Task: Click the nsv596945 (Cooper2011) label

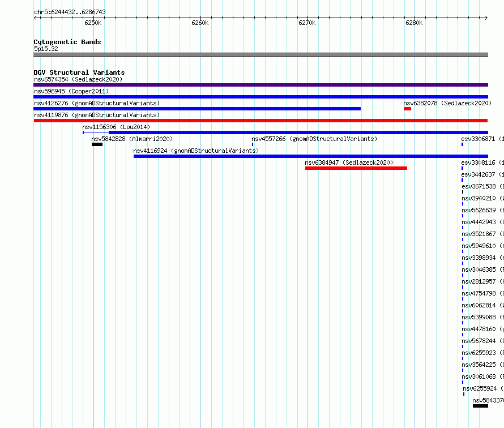Action: click(71, 91)
